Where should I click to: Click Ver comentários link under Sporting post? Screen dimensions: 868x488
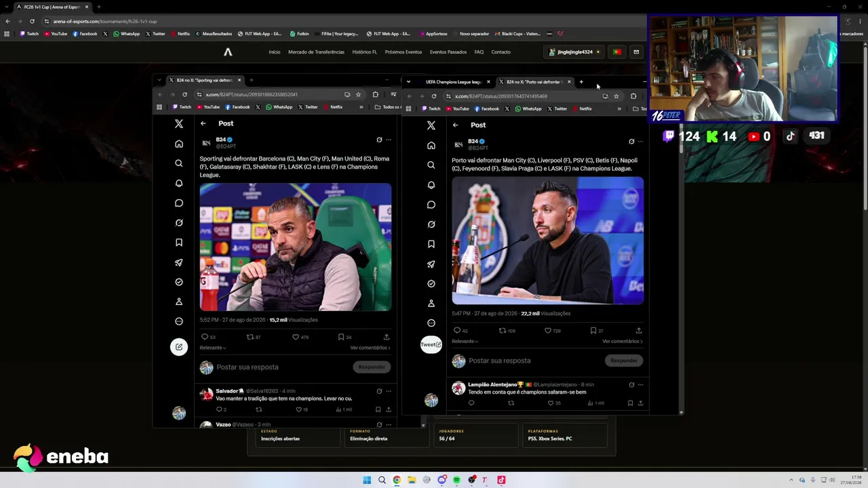(x=370, y=348)
